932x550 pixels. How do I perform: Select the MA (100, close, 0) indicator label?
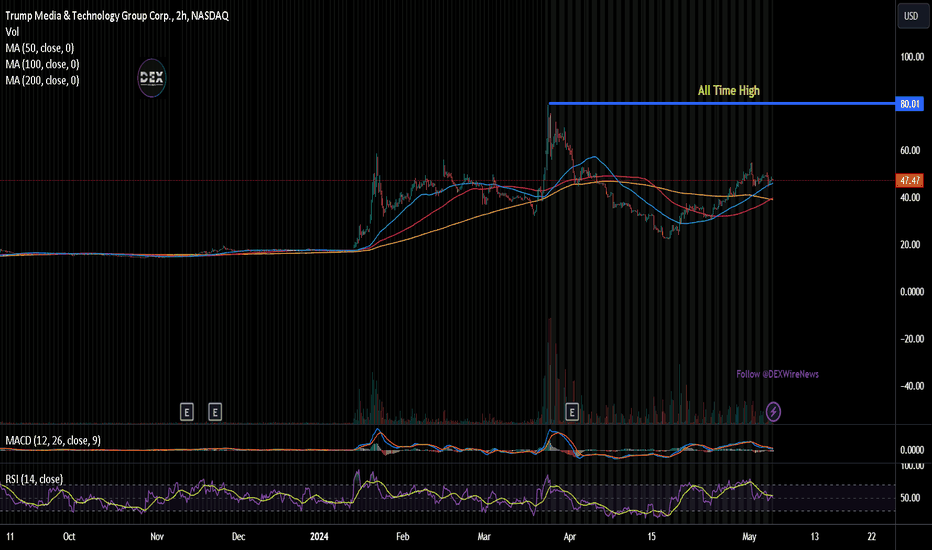coord(42,64)
